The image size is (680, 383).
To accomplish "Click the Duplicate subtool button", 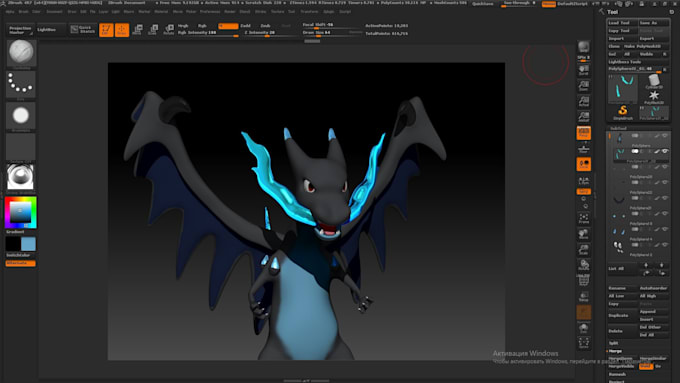I will (x=622, y=315).
